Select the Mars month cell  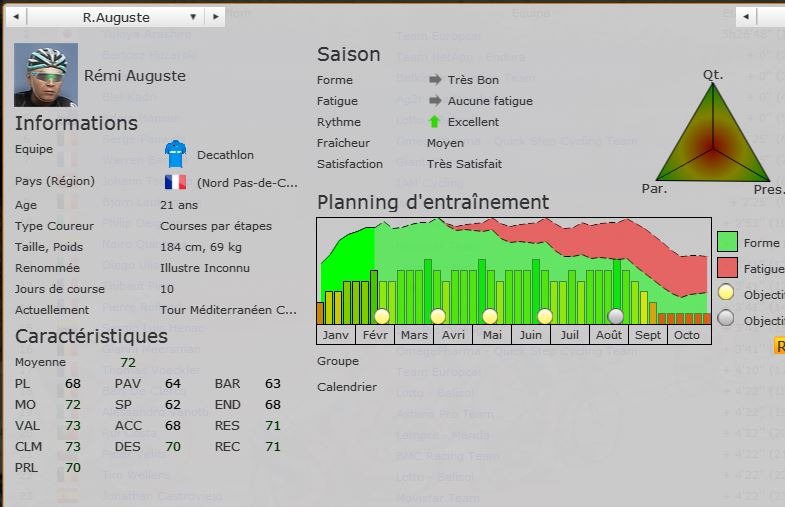pos(414,335)
